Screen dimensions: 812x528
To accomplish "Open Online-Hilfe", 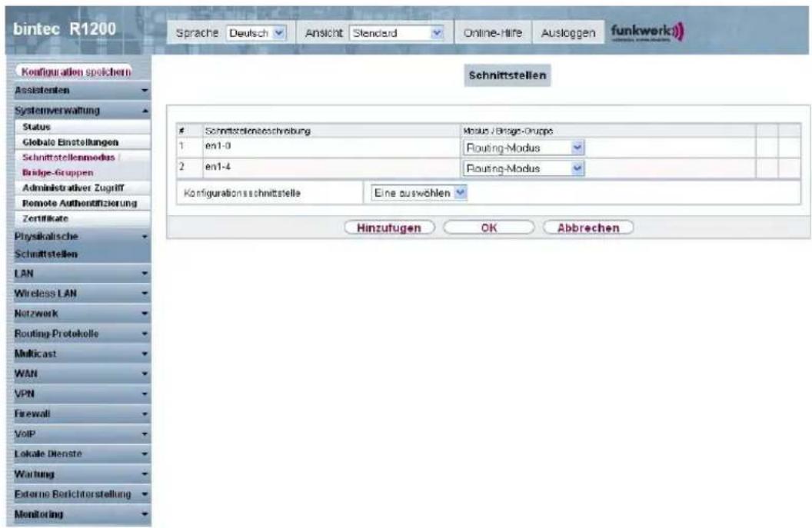I will click(492, 33).
